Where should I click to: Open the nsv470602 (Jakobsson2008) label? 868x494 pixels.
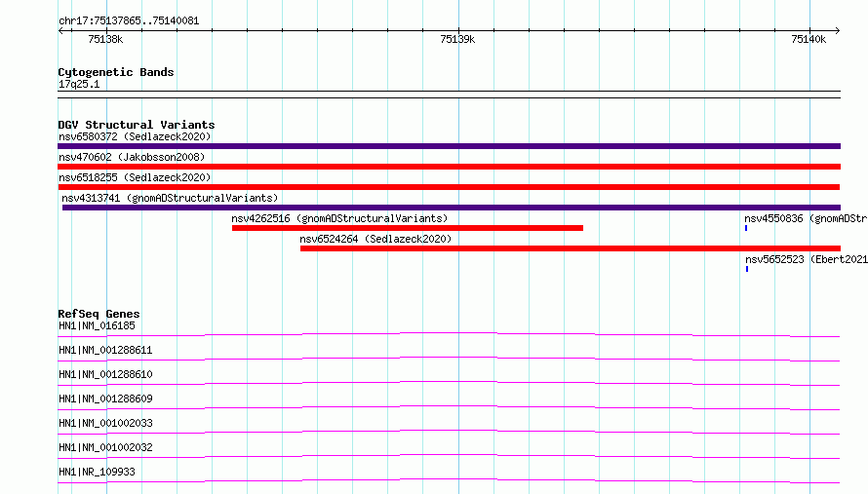click(x=132, y=157)
